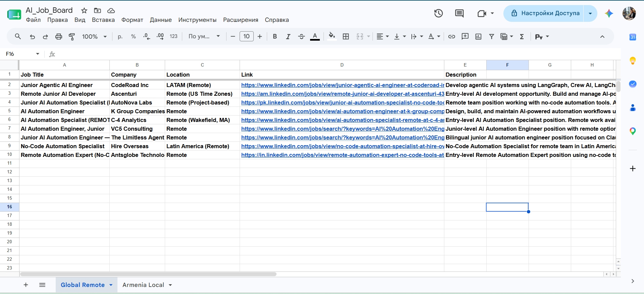Create a filter
Viewport: 644px width, 294px height.
click(x=492, y=37)
